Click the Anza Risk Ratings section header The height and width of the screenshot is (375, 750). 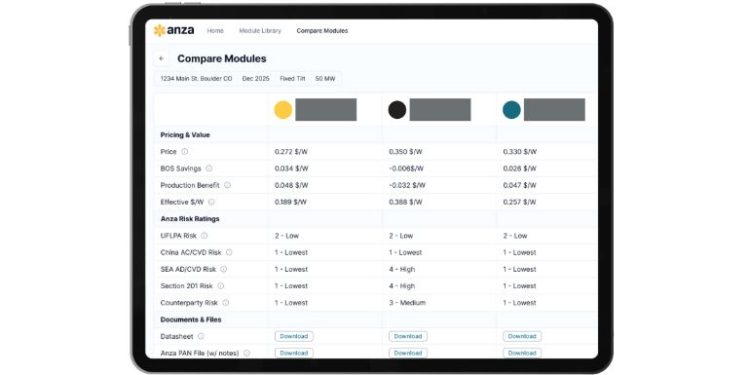pos(190,219)
